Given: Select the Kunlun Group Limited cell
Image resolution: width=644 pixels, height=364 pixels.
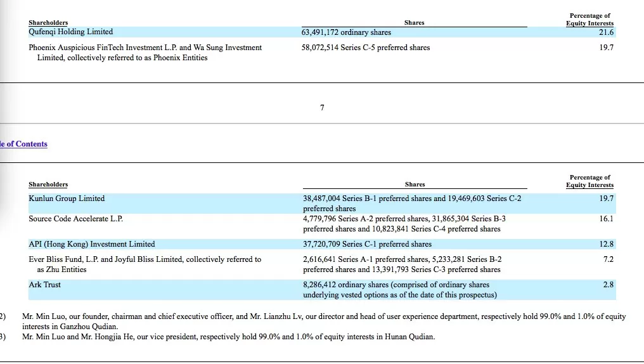Looking at the screenshot, I should click(67, 198).
